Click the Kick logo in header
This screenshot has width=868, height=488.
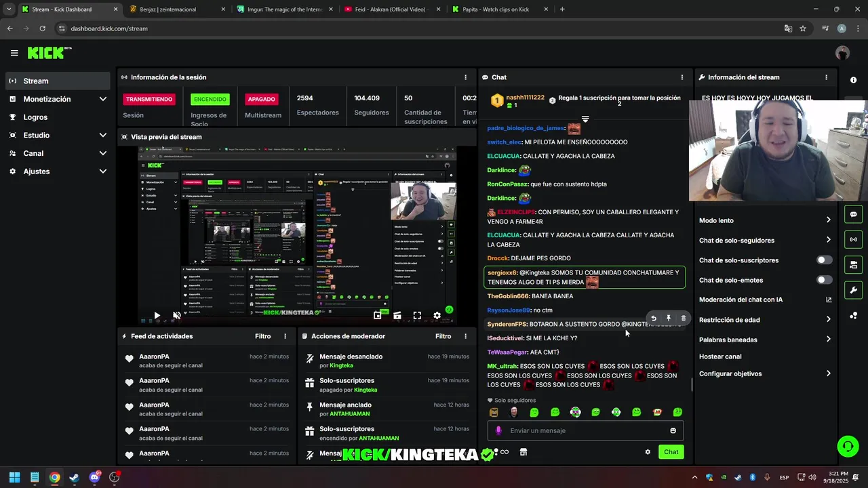click(x=49, y=53)
